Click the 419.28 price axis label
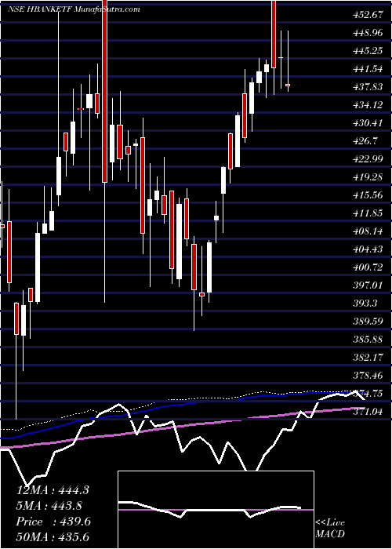The width and height of the screenshot is (392, 549). pos(367,177)
